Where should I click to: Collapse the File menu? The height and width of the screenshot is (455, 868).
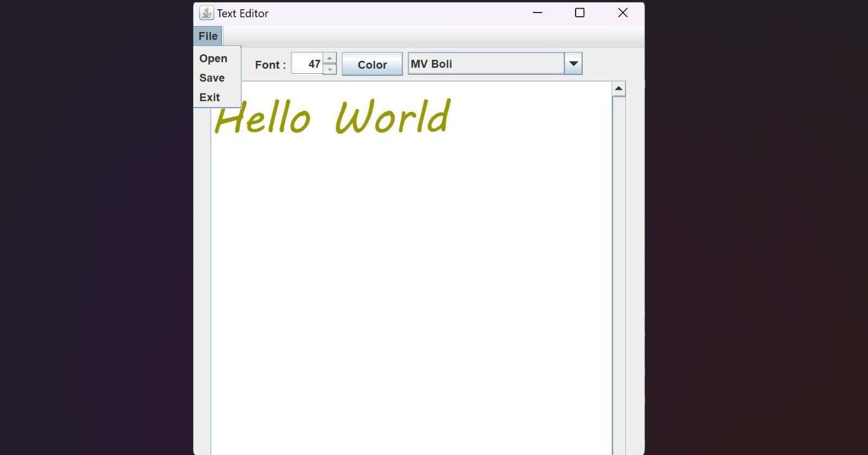tap(208, 36)
